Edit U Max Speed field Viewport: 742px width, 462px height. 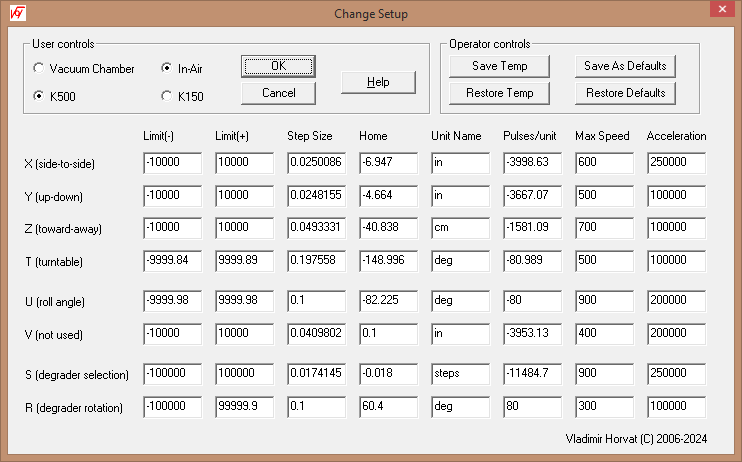tap(604, 301)
